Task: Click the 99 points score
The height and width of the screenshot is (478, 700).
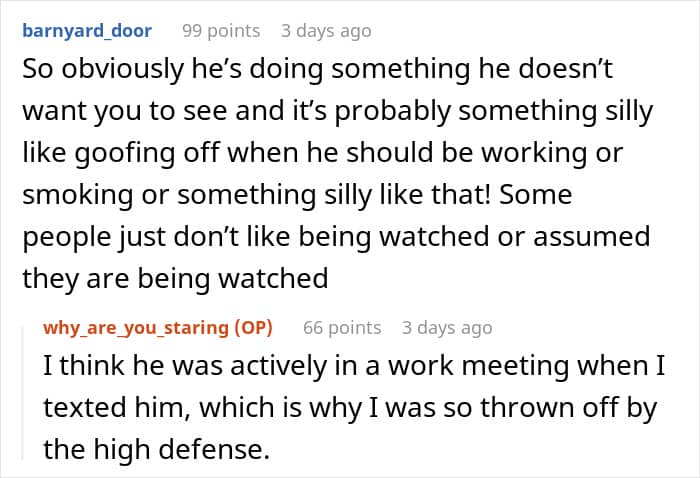Action: point(220,31)
